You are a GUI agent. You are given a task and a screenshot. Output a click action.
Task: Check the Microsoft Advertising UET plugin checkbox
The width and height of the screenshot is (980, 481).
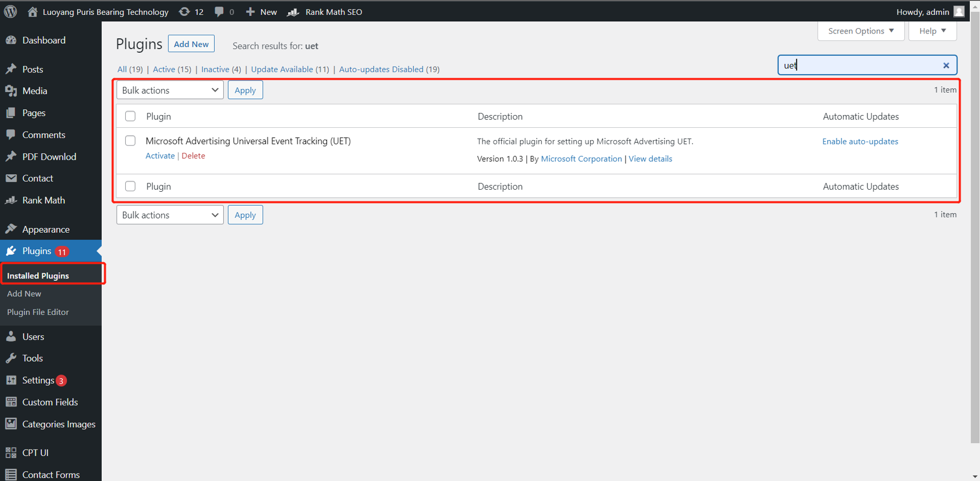pyautogui.click(x=130, y=141)
